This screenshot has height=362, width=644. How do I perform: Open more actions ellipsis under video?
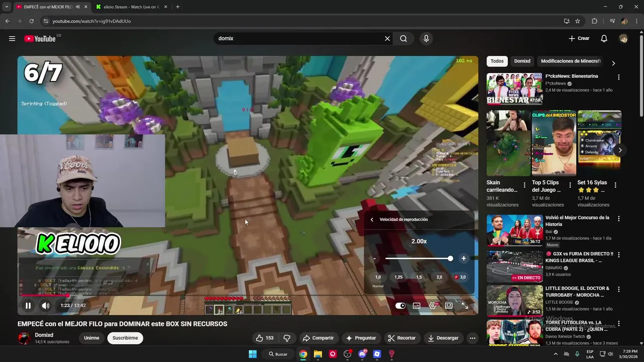coord(472,338)
